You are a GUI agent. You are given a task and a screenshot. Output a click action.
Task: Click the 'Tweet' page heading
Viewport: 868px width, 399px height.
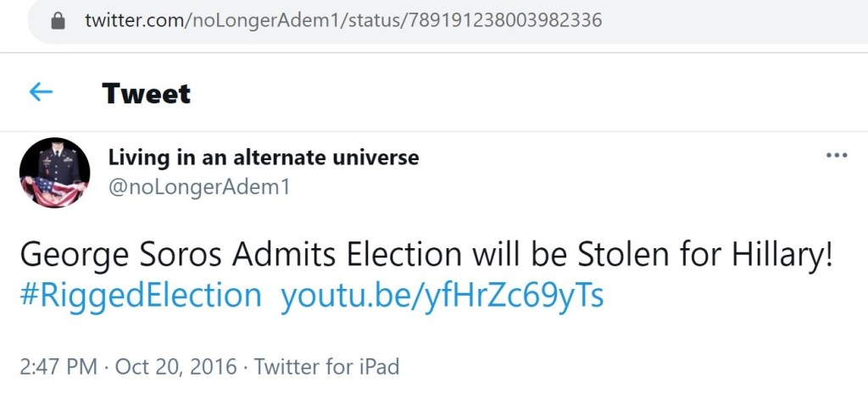click(146, 93)
